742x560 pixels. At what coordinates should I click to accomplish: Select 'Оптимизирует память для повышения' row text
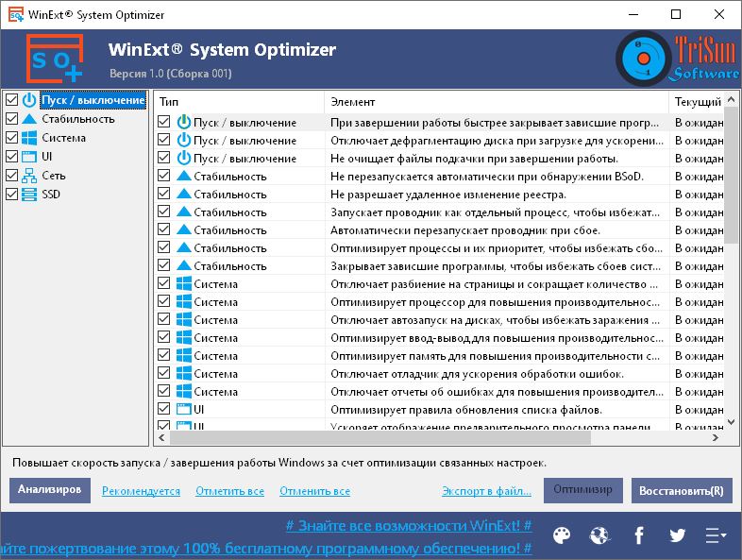[x=495, y=356]
